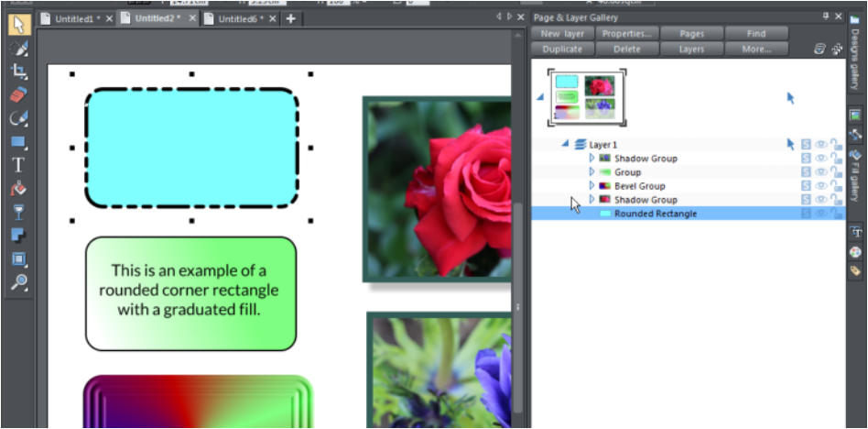Choose the Fill tool
The height and width of the screenshot is (429, 868).
[x=18, y=190]
